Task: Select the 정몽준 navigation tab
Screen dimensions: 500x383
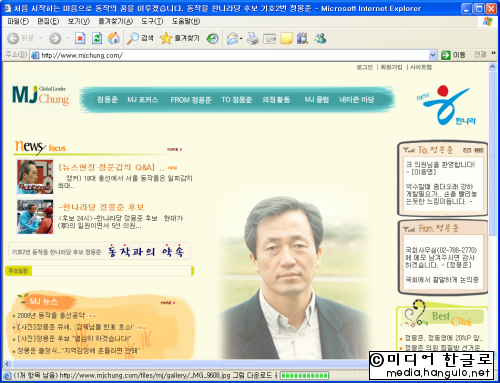Action: 107,100
